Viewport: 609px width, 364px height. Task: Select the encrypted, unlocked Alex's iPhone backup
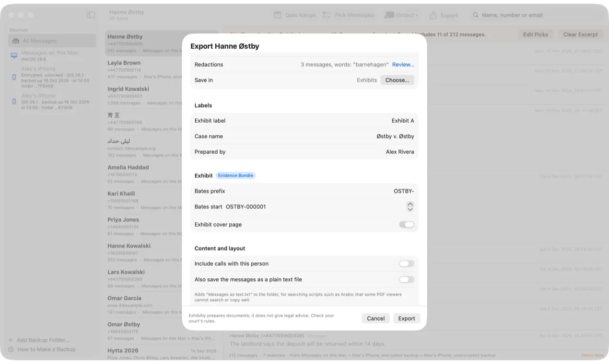click(52, 77)
